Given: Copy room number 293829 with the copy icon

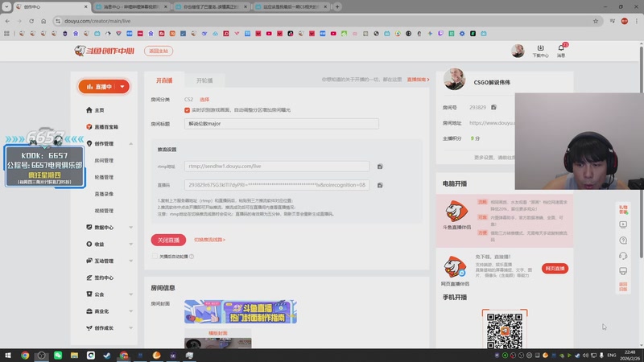Looking at the screenshot, I should click(x=493, y=107).
